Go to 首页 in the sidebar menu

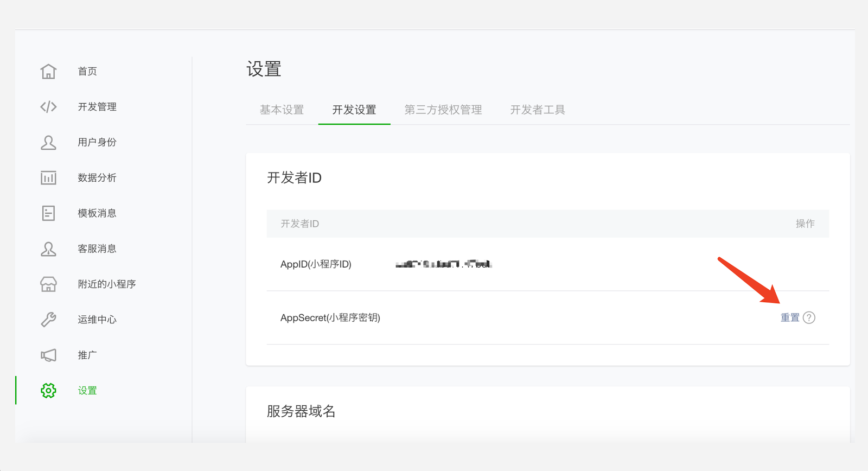[87, 72]
